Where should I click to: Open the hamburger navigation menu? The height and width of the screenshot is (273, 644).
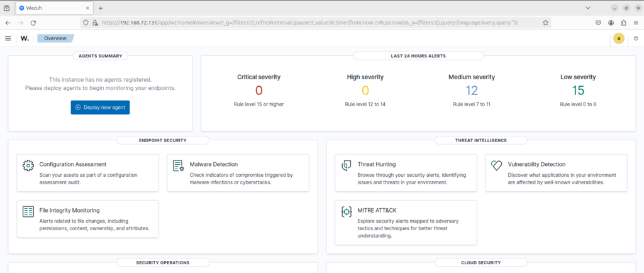pos(8,38)
